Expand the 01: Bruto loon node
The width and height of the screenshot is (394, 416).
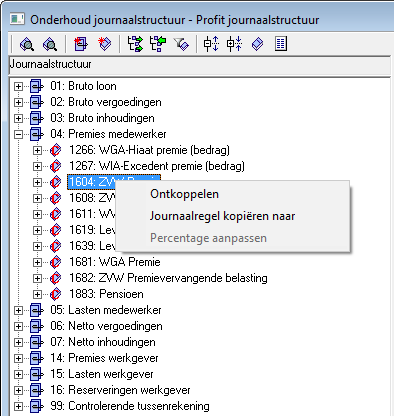coord(18,86)
